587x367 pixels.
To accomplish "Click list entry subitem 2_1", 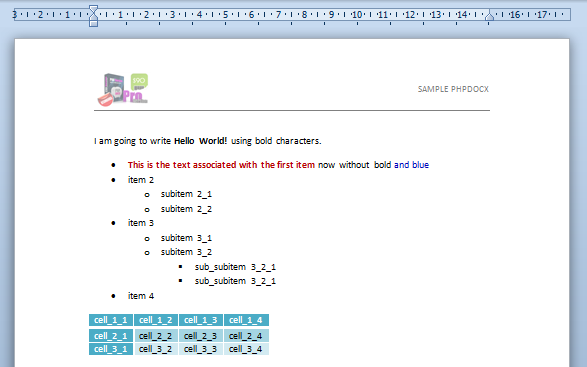I will [186, 194].
